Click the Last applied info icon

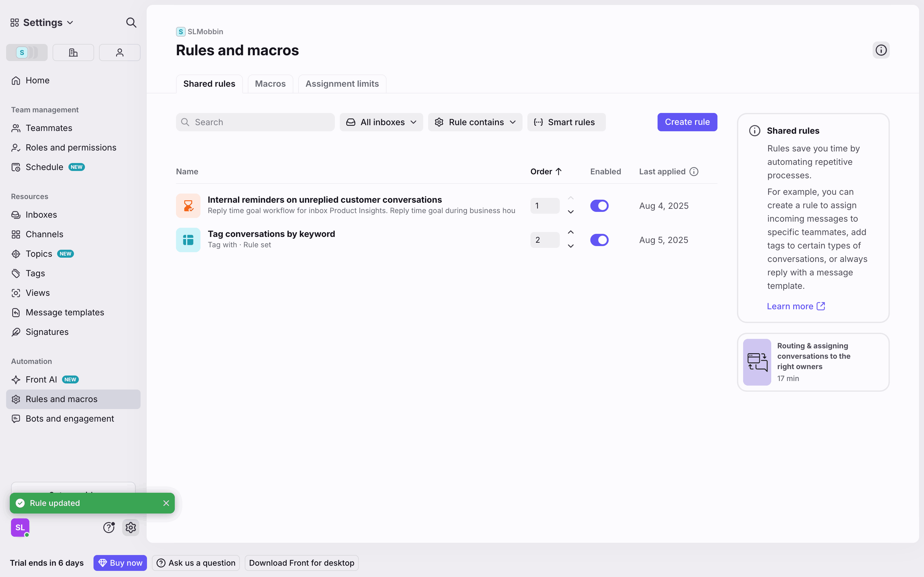click(x=694, y=172)
